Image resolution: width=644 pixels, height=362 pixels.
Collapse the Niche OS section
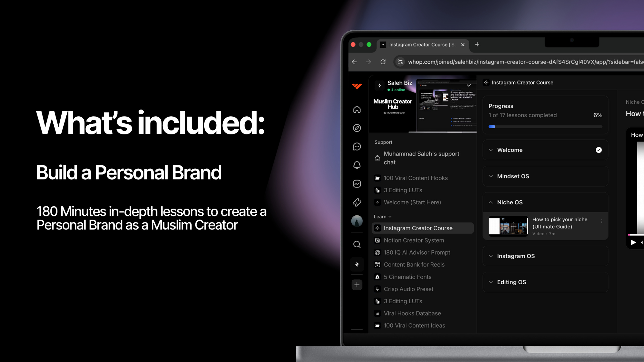coord(545,202)
